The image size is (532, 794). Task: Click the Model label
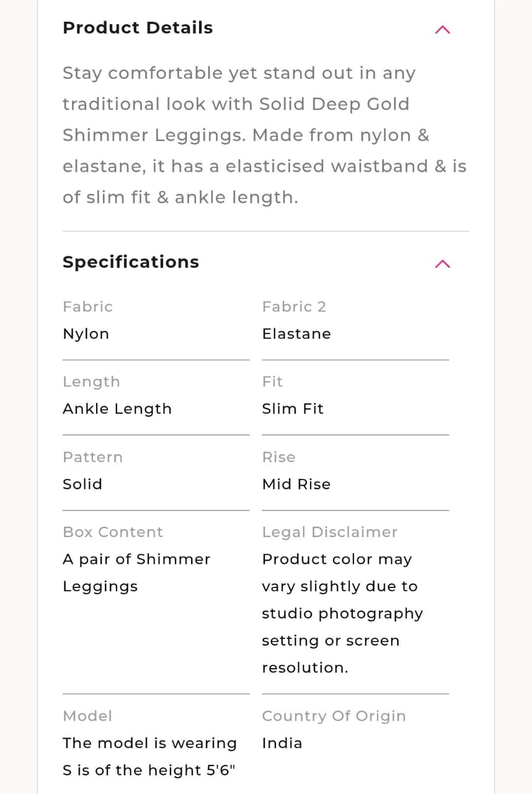87,716
